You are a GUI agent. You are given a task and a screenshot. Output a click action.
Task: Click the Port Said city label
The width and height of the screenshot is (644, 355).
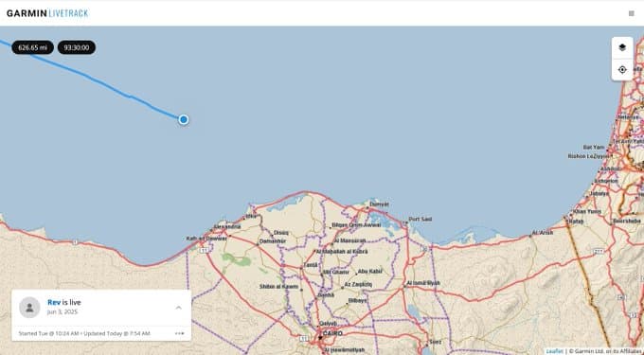tap(420, 220)
